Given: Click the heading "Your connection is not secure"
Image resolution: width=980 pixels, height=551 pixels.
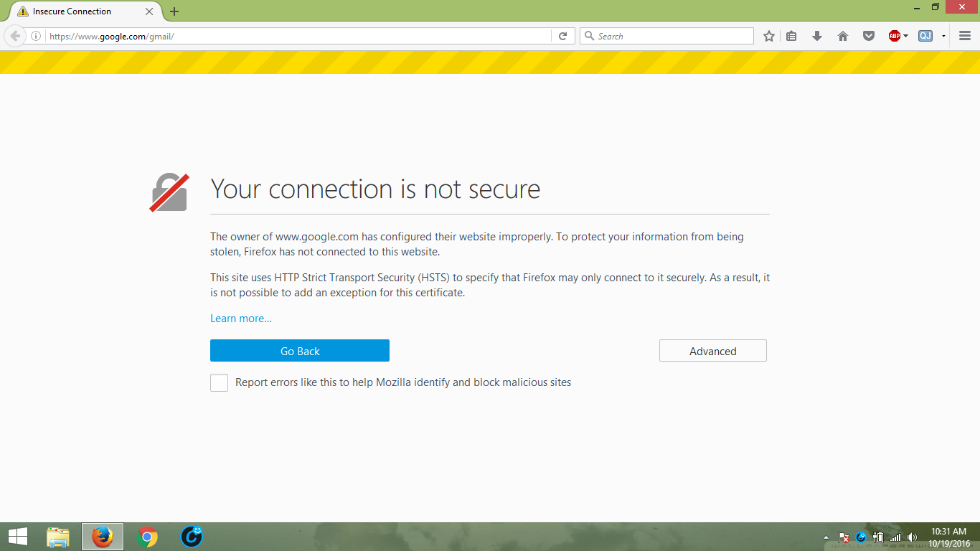Looking at the screenshot, I should tap(375, 189).
